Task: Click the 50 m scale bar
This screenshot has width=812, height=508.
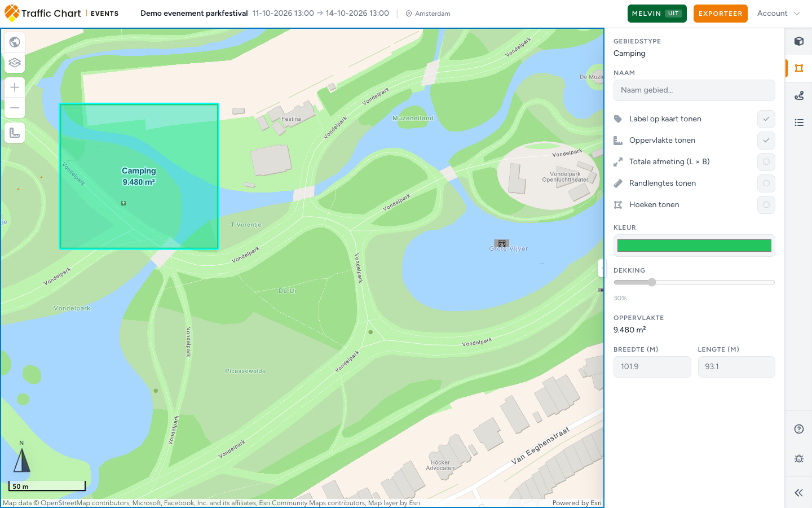Action: (47, 486)
